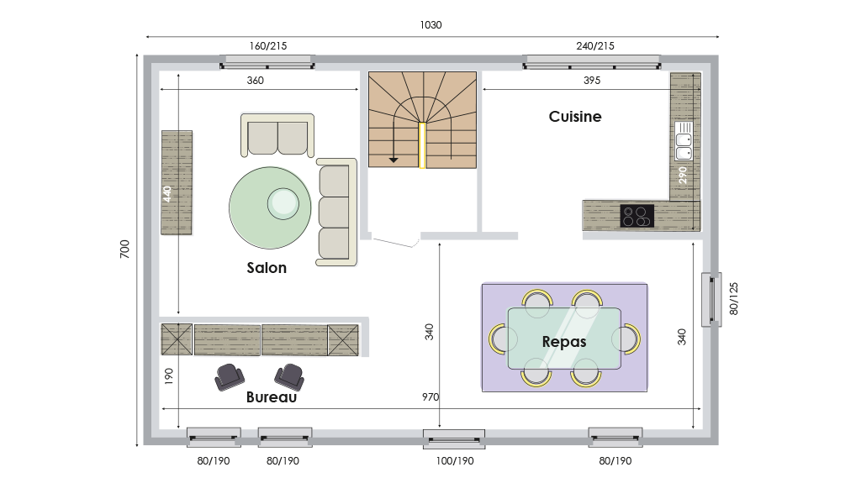The height and width of the screenshot is (504, 861).
Task: Click the Cuisine room label
Action: pos(575,117)
